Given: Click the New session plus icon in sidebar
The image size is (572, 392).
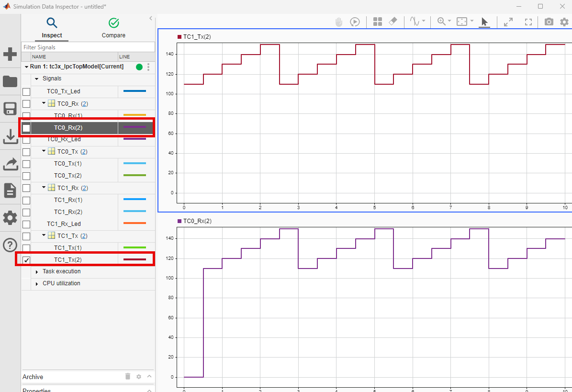Looking at the screenshot, I should [10, 55].
